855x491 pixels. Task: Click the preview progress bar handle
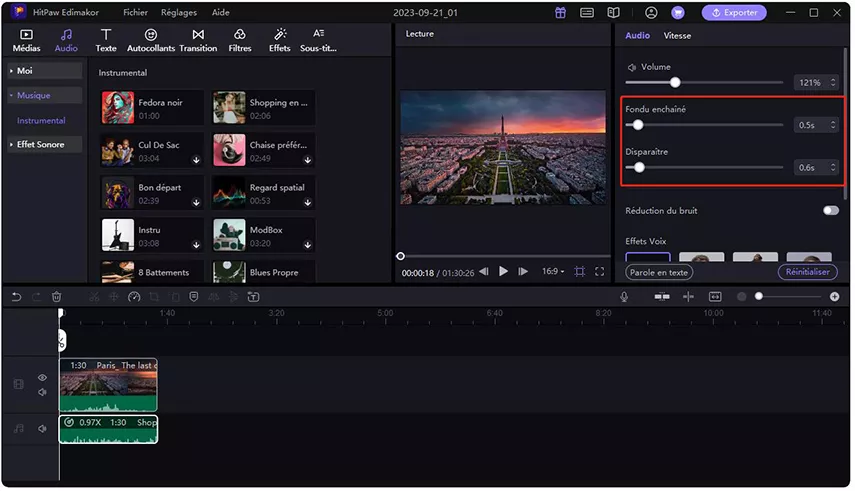pyautogui.click(x=400, y=256)
